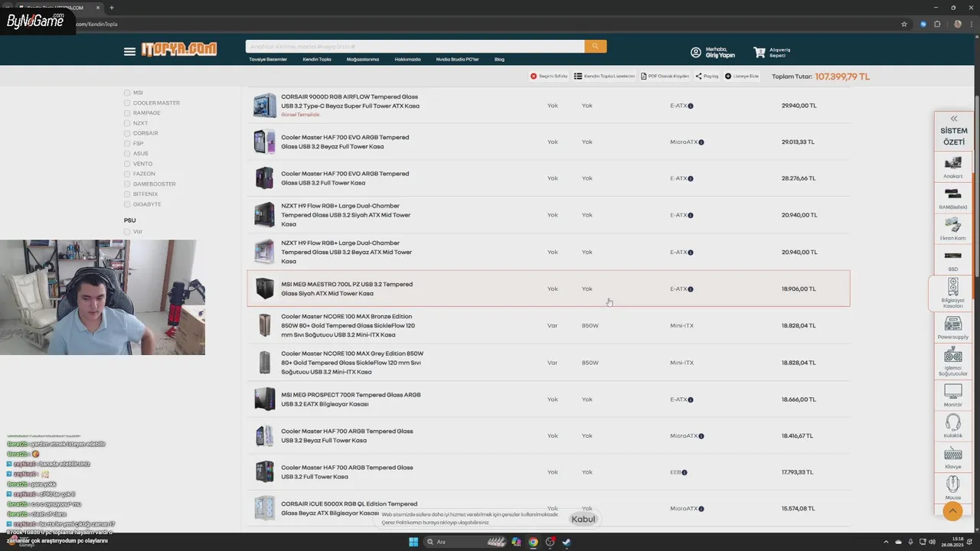Check the GIGABYTE brand filter
980x551 pixels.
point(127,204)
